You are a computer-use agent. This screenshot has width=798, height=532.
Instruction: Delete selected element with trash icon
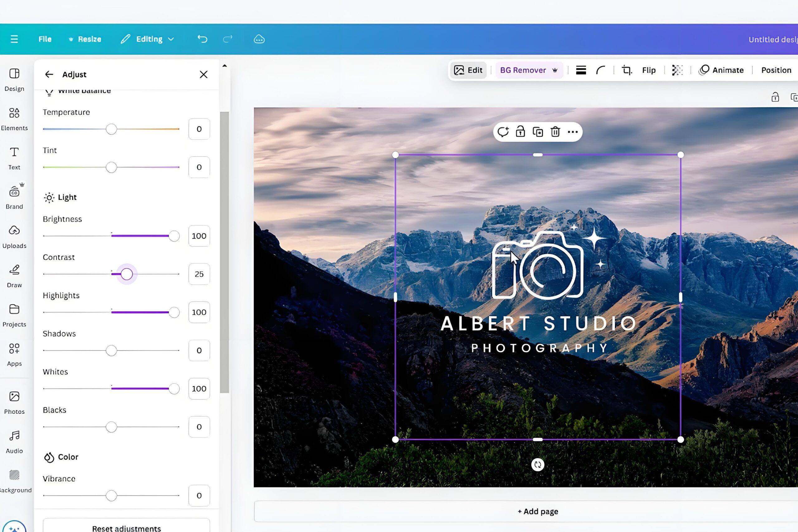555,132
